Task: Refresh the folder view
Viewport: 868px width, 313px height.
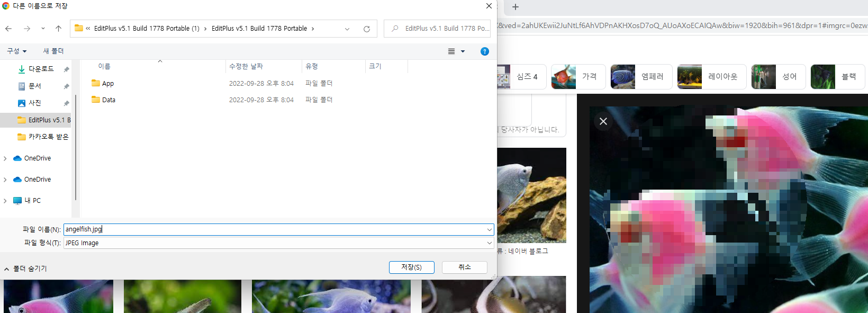Action: click(366, 29)
